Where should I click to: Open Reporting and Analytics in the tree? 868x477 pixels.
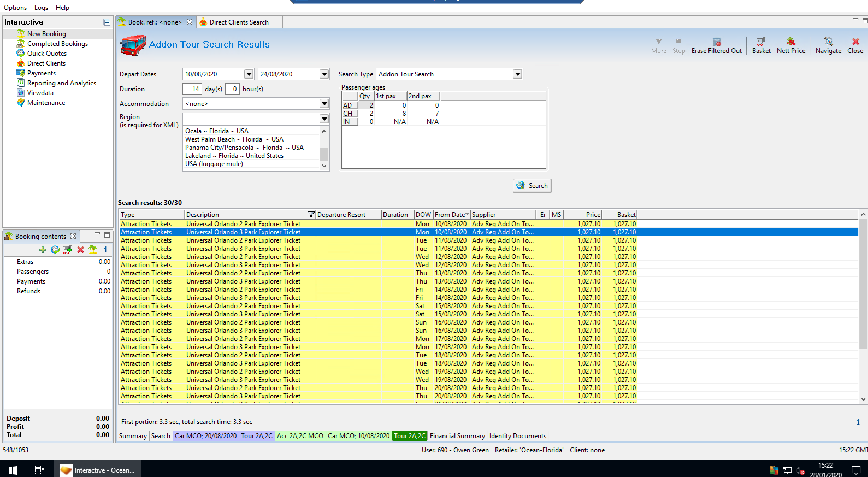point(62,83)
